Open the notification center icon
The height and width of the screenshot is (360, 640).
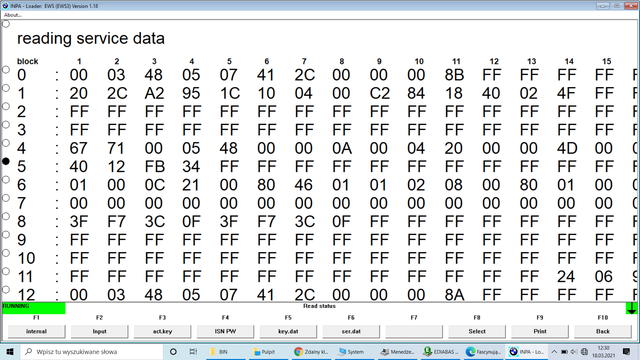point(627,351)
